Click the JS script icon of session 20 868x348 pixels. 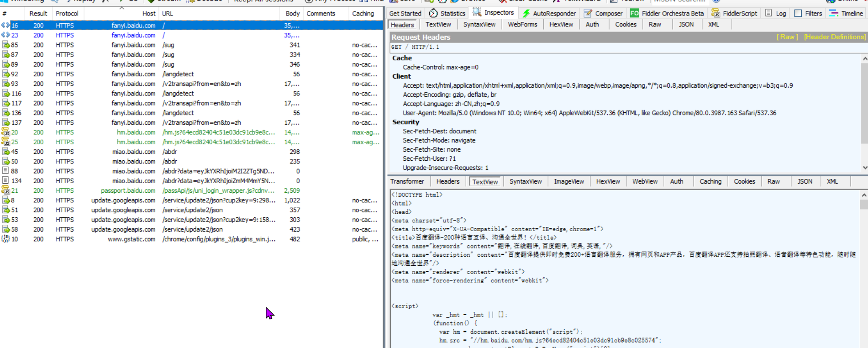click(x=5, y=132)
